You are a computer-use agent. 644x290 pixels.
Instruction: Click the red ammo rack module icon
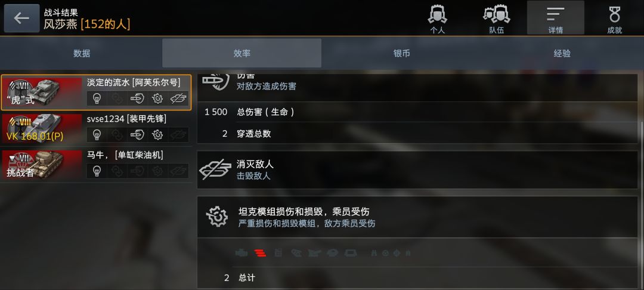(260, 253)
